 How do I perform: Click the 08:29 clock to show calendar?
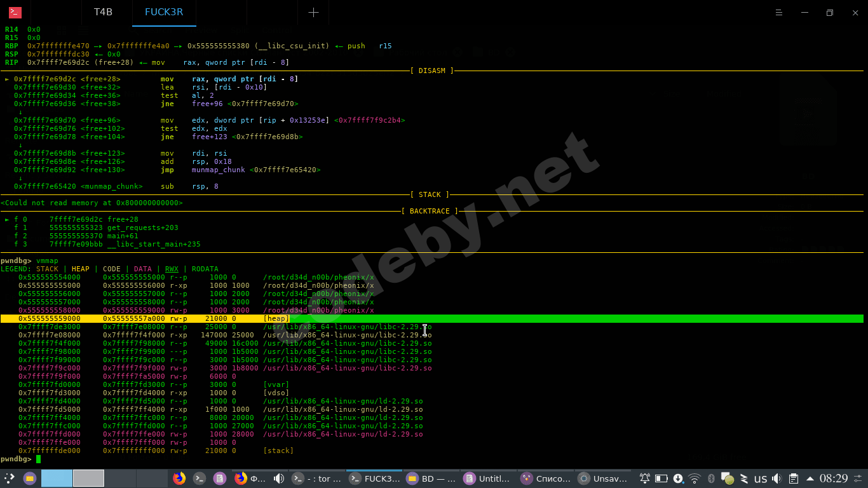[x=834, y=478]
